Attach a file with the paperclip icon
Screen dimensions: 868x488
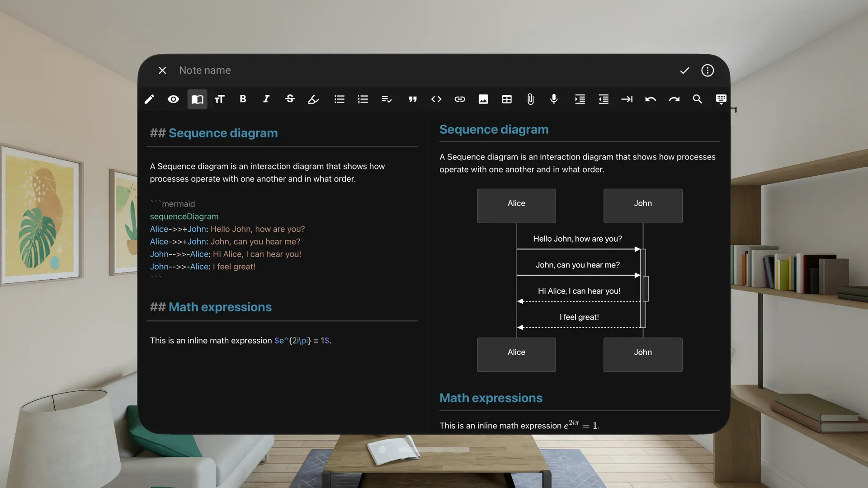pos(530,99)
